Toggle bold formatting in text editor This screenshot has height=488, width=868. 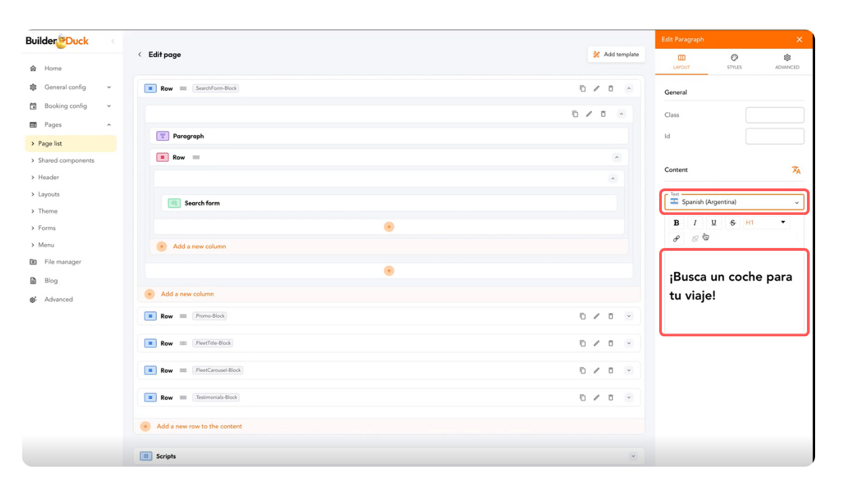pyautogui.click(x=676, y=223)
